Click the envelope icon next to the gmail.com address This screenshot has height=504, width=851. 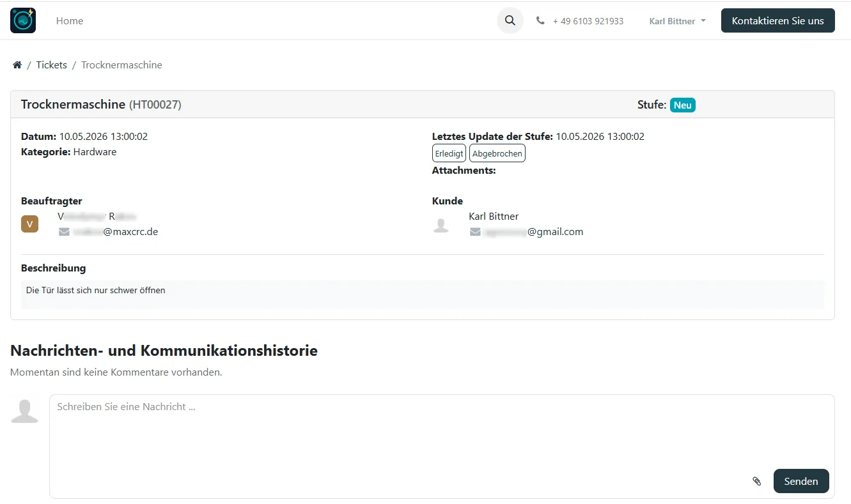pyautogui.click(x=475, y=232)
